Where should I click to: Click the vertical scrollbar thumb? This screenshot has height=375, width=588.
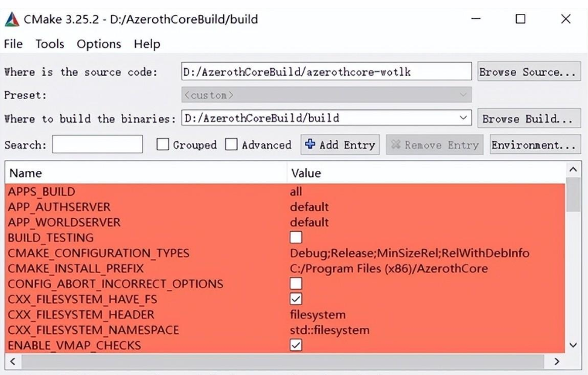pos(573,194)
